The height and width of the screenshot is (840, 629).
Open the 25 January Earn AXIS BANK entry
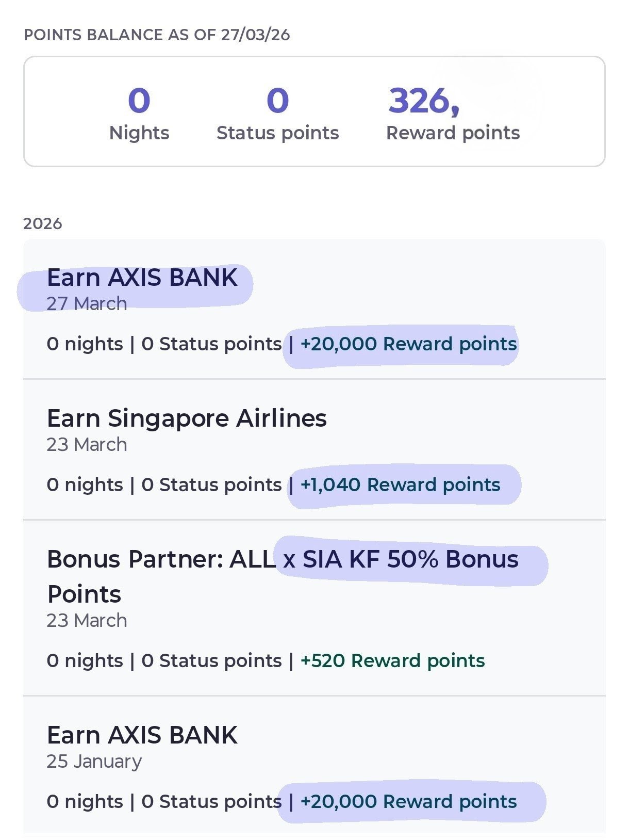pyautogui.click(x=142, y=735)
